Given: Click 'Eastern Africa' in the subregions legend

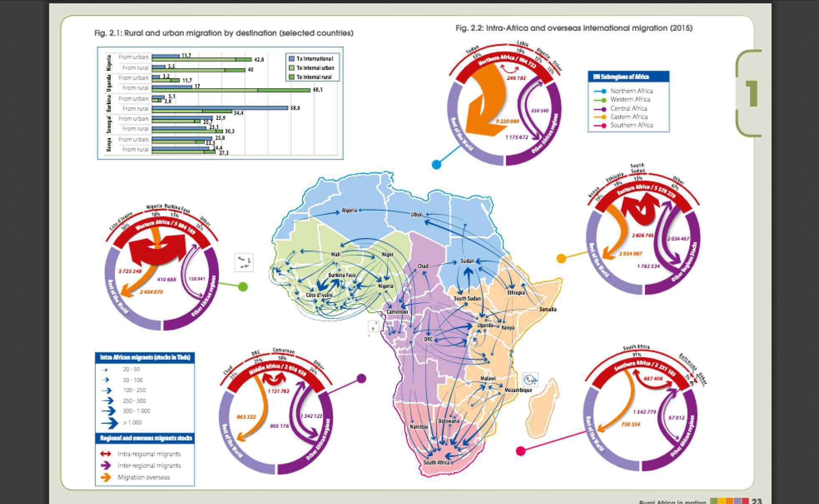Looking at the screenshot, I should 629,117.
